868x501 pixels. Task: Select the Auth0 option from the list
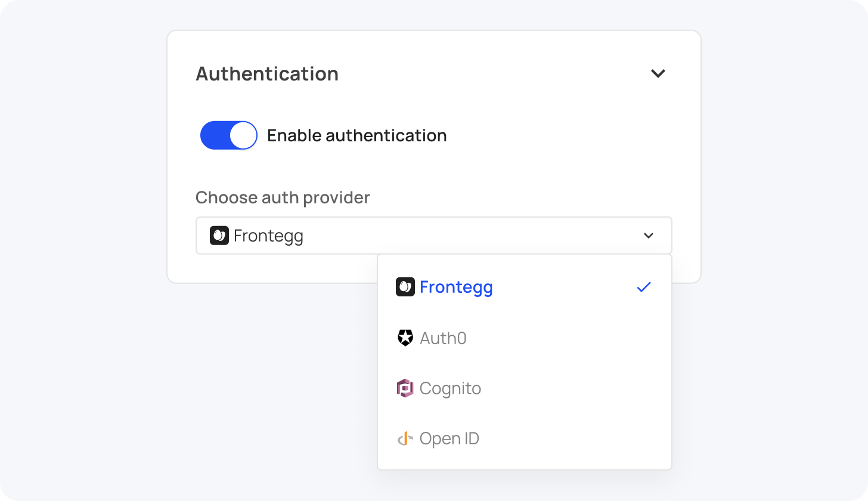(443, 338)
